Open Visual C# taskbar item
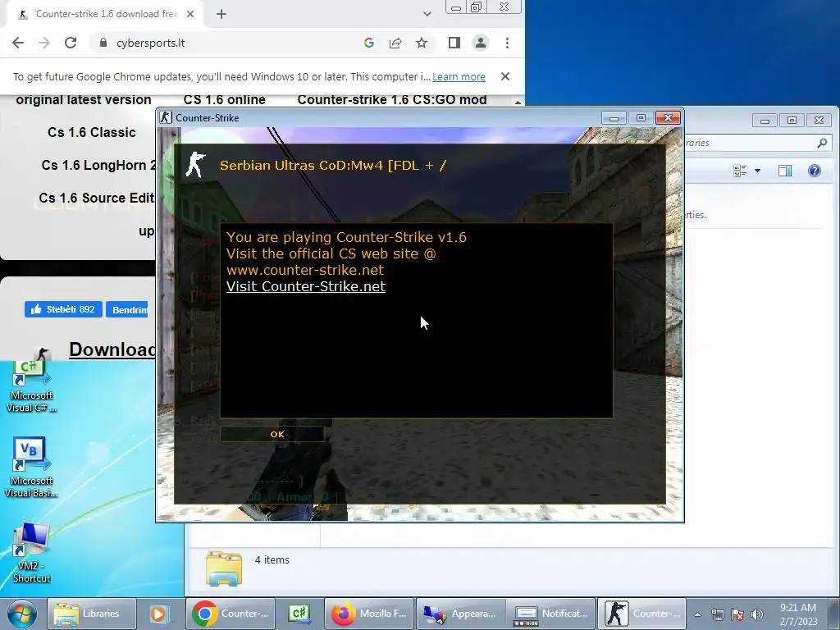Image resolution: width=840 pixels, height=630 pixels. tap(299, 614)
